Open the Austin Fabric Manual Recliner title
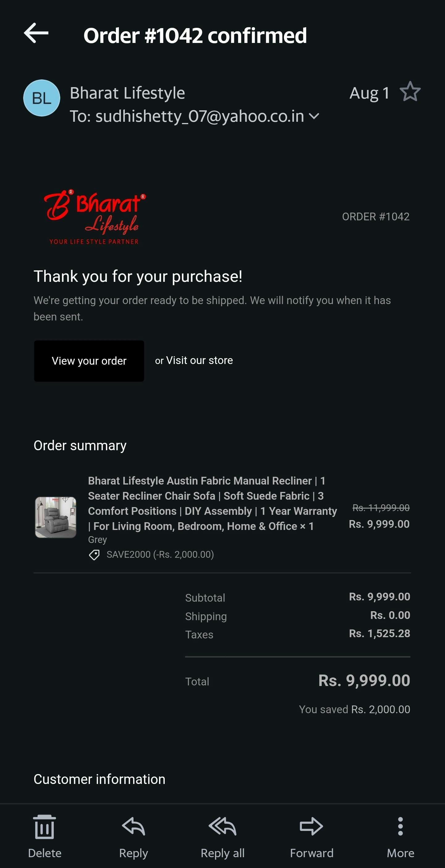 click(212, 503)
